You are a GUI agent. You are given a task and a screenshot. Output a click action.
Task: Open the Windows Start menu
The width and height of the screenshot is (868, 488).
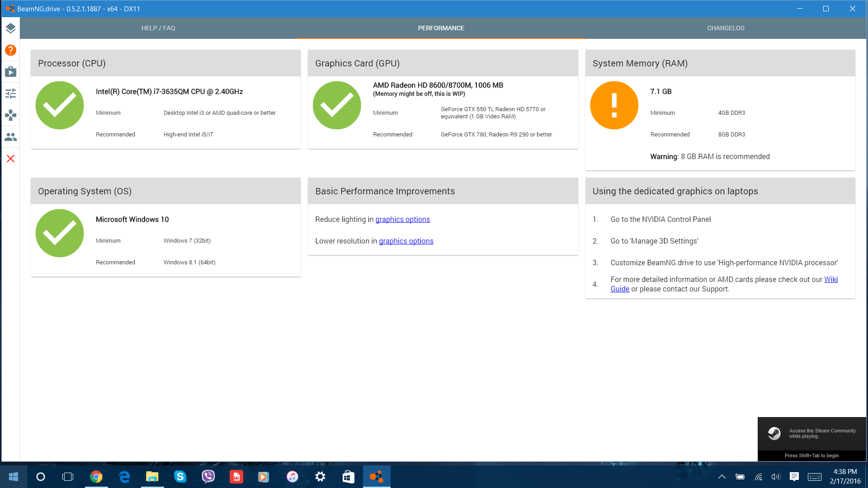(14, 477)
